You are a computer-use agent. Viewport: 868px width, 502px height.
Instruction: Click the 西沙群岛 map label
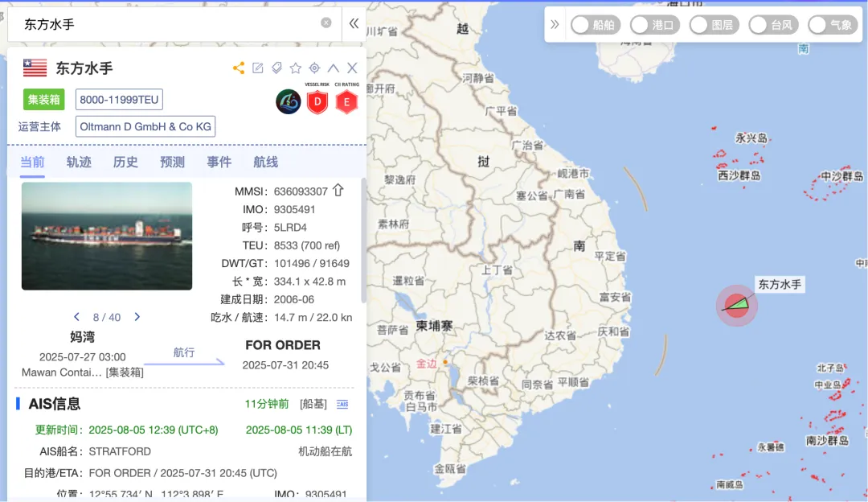(739, 175)
